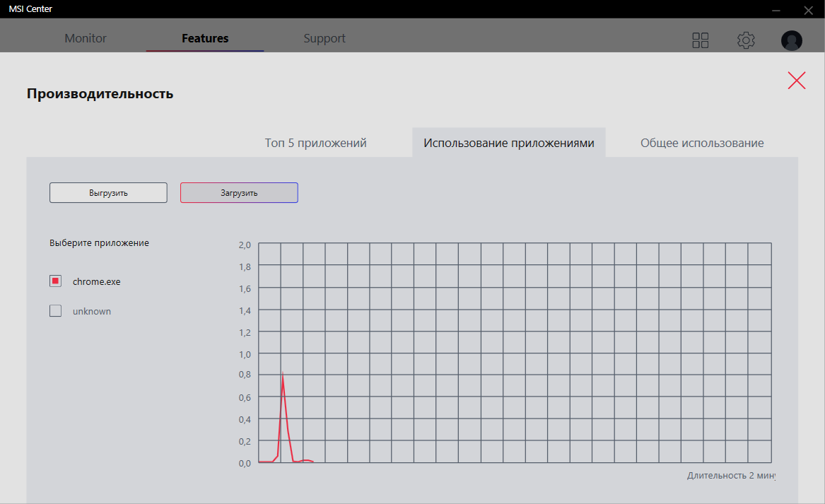This screenshot has width=825, height=504.
Task: Close the Производительность panel with red X
Action: 797,81
